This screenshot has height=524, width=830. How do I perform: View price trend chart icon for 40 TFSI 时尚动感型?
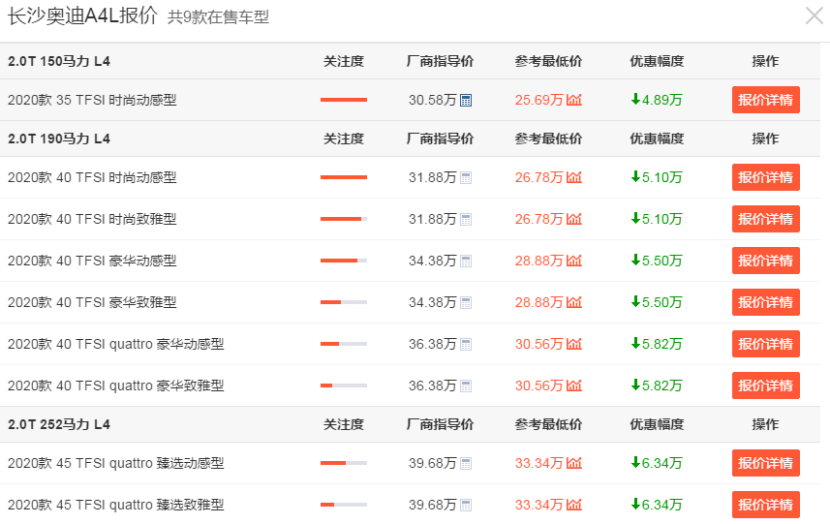click(x=574, y=177)
